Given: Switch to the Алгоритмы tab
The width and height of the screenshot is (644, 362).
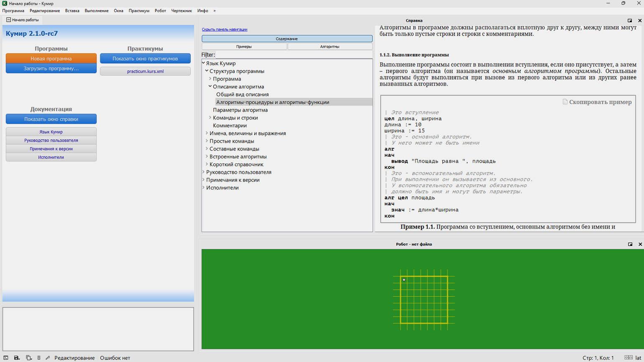Looking at the screenshot, I should click(x=330, y=47).
